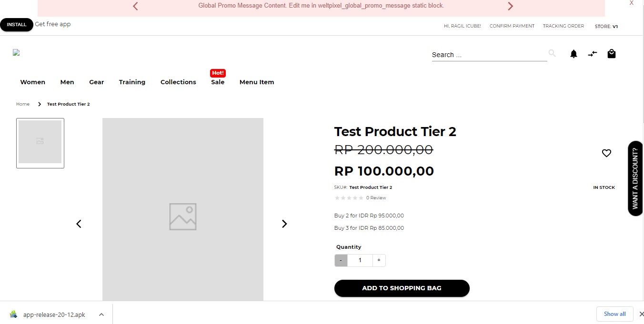Open the shopping bag icon
The image size is (644, 324).
point(612,54)
